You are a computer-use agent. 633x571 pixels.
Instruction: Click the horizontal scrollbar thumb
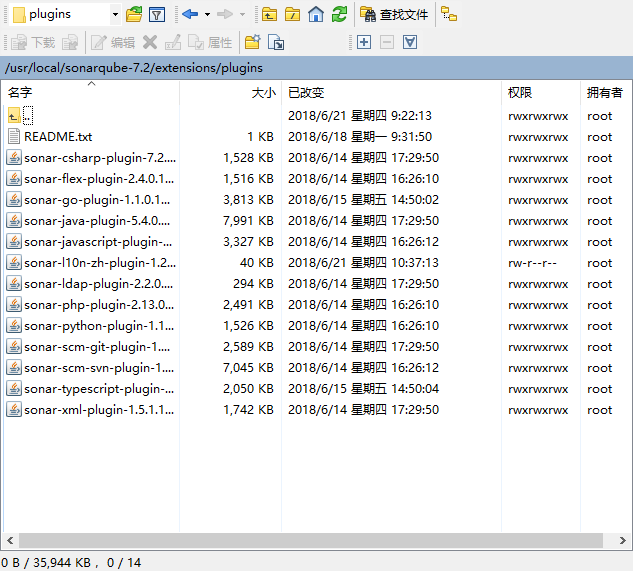tap(310, 540)
